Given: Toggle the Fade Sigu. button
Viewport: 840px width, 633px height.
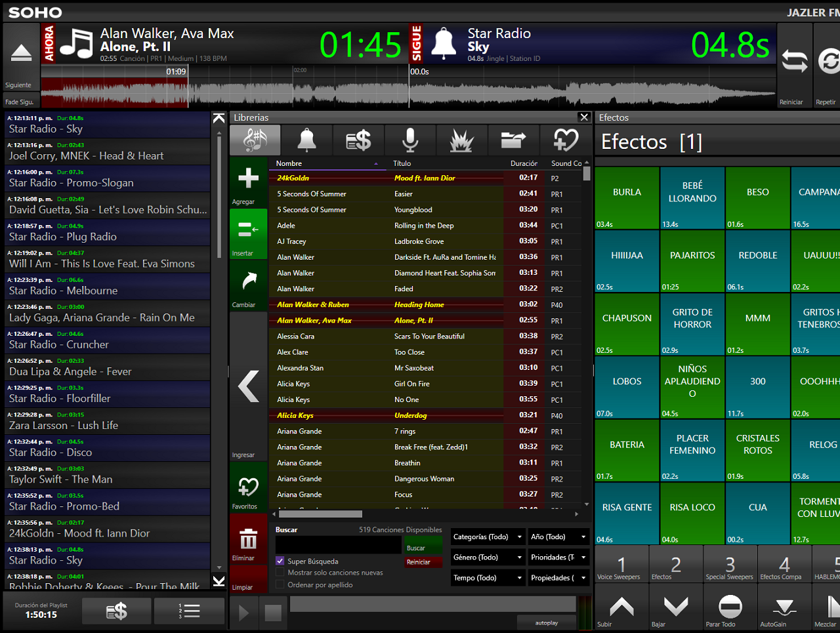Looking at the screenshot, I should (x=22, y=102).
